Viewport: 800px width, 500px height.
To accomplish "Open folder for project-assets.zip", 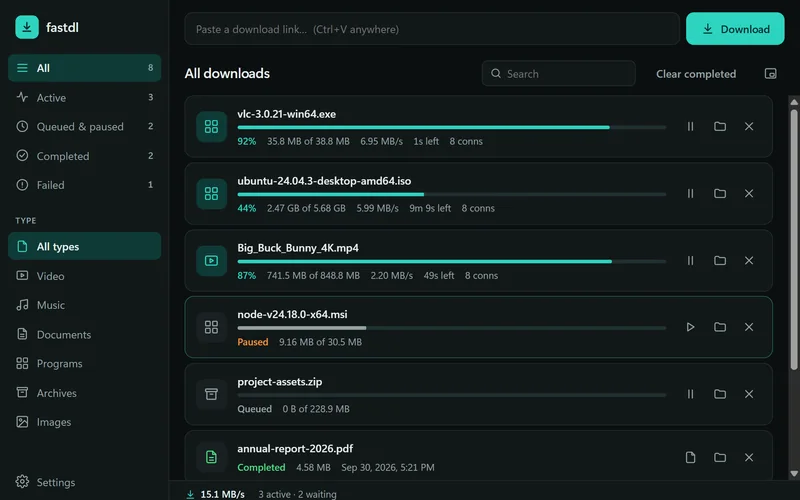I will tap(720, 394).
